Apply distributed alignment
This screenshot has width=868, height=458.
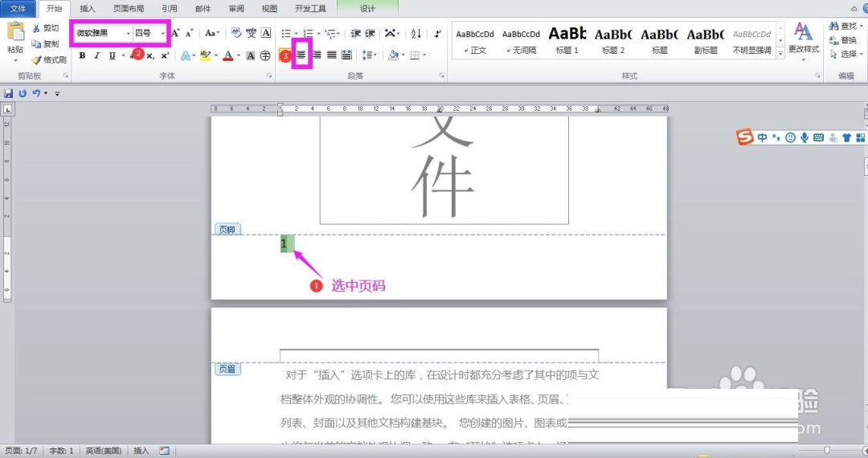(346, 55)
